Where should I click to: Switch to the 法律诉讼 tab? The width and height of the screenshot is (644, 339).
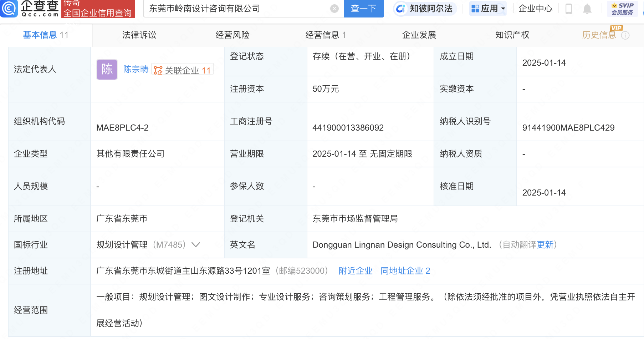pos(139,35)
